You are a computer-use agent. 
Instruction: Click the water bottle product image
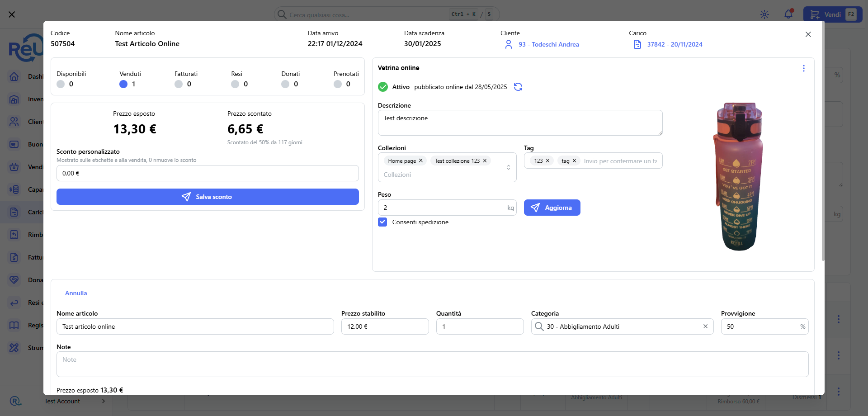point(738,176)
